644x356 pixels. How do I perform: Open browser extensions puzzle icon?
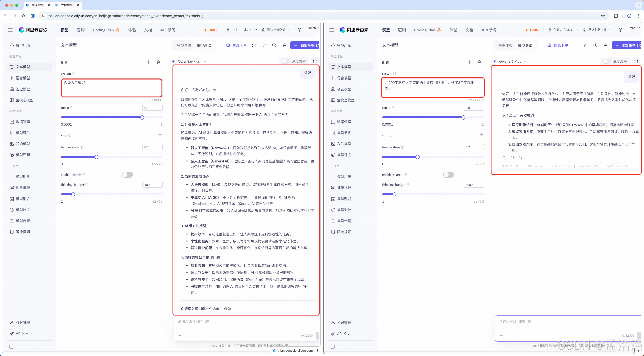616,16
